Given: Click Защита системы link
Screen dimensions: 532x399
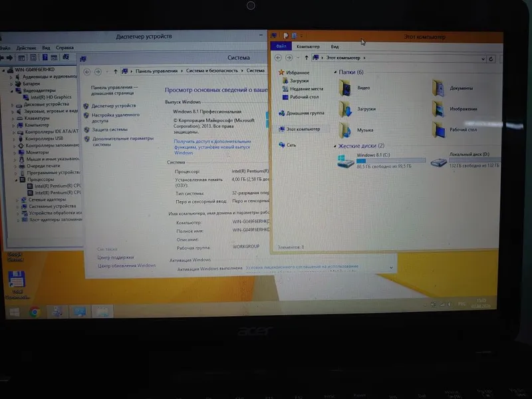Looking at the screenshot, I should tap(110, 130).
